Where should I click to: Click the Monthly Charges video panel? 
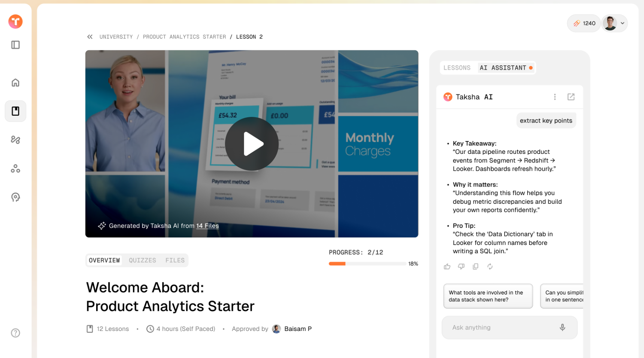point(378,144)
